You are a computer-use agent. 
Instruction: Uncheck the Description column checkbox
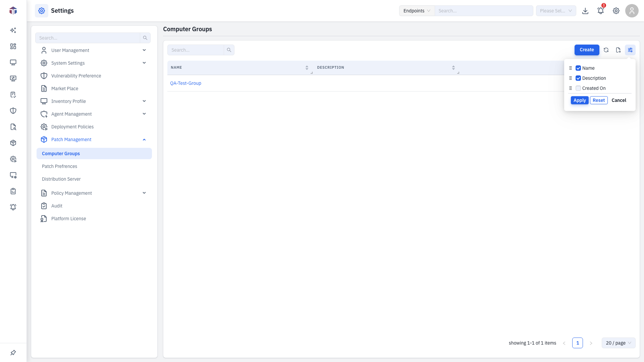click(x=578, y=78)
